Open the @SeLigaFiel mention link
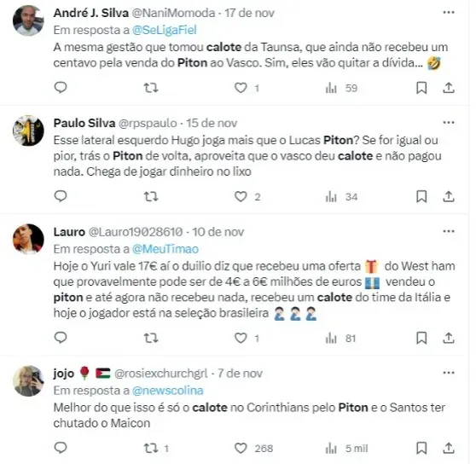The image size is (476, 464). click(x=165, y=30)
